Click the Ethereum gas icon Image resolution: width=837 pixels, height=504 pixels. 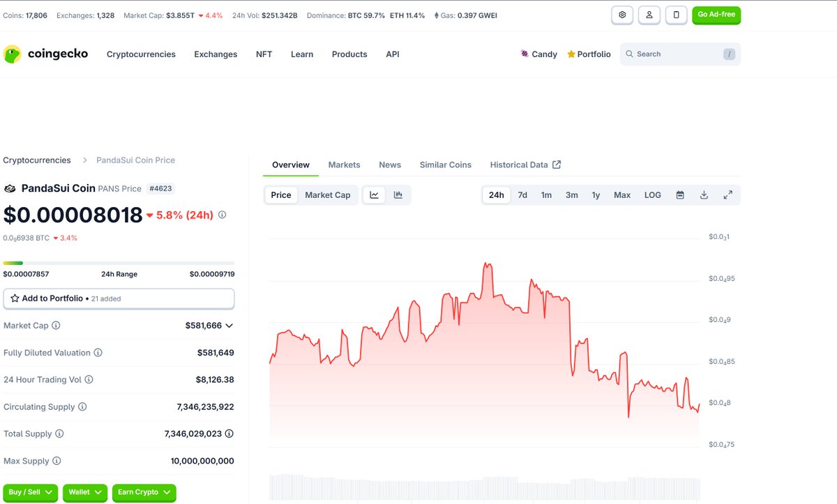pyautogui.click(x=437, y=15)
